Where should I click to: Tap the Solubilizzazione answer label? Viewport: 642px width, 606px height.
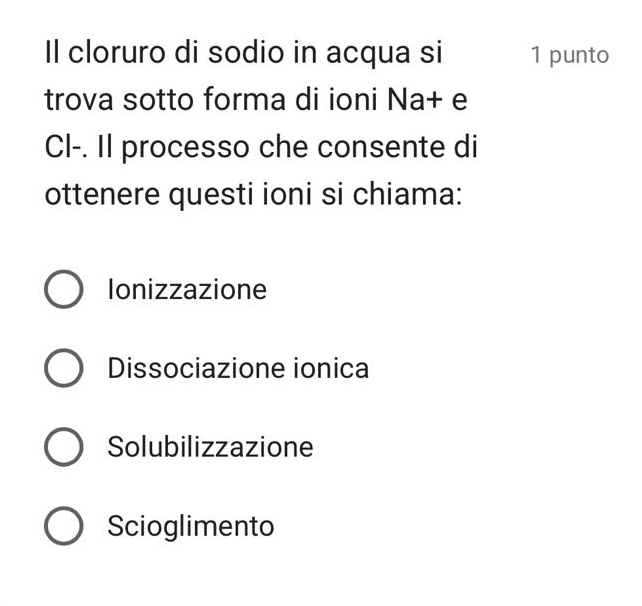tap(210, 447)
